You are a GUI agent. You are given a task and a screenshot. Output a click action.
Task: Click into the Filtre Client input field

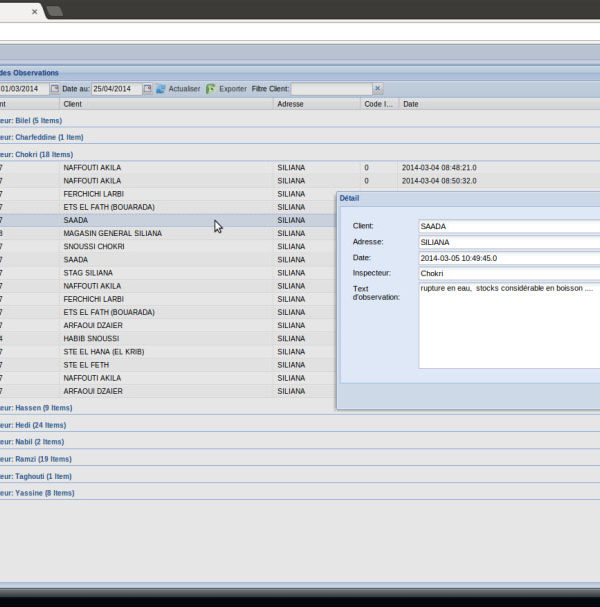click(x=331, y=89)
